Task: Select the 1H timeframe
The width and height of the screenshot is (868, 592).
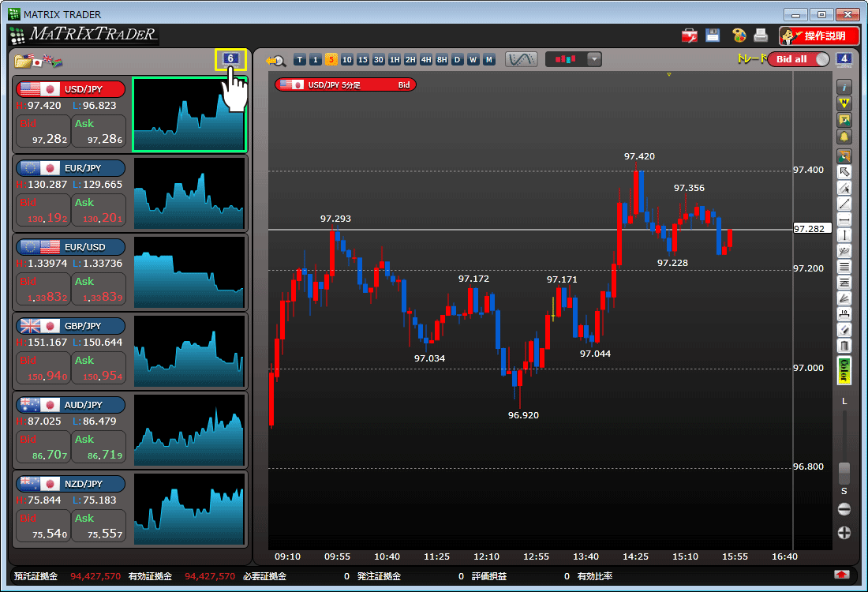Action: pyautogui.click(x=394, y=60)
